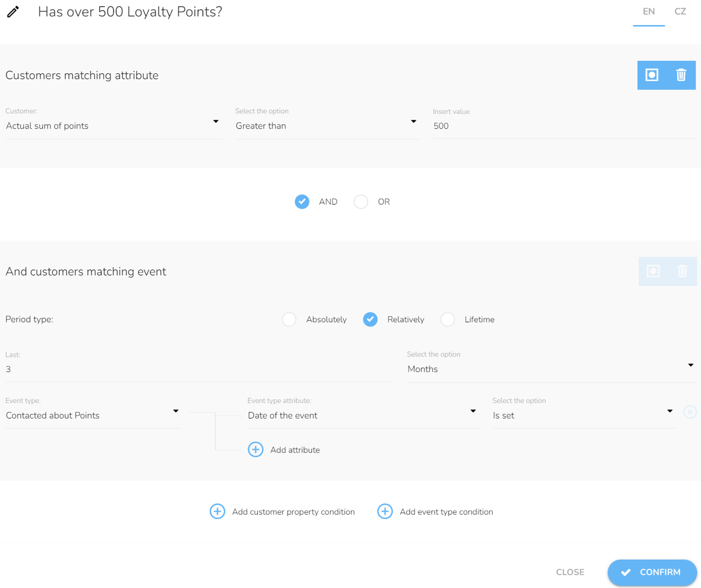Image resolution: width=701 pixels, height=588 pixels.
Task: Click the square target icon in attribute block
Action: pyautogui.click(x=652, y=75)
